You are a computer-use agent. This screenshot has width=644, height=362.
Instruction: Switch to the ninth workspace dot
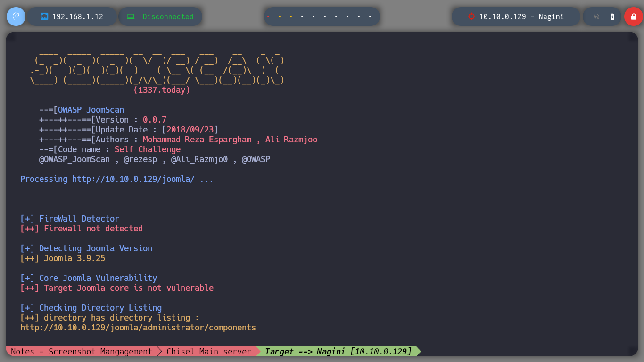pyautogui.click(x=359, y=16)
